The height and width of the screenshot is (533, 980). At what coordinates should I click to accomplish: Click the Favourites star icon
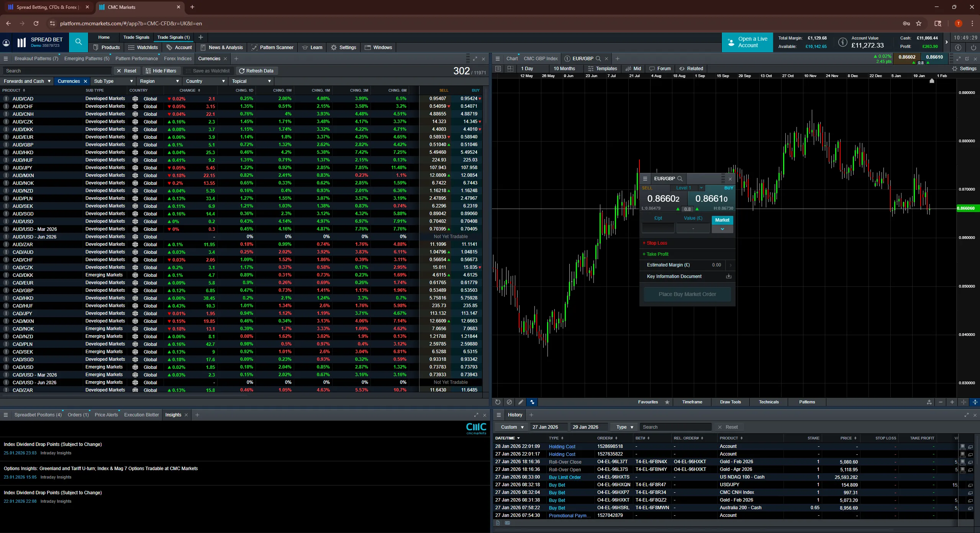pos(667,402)
